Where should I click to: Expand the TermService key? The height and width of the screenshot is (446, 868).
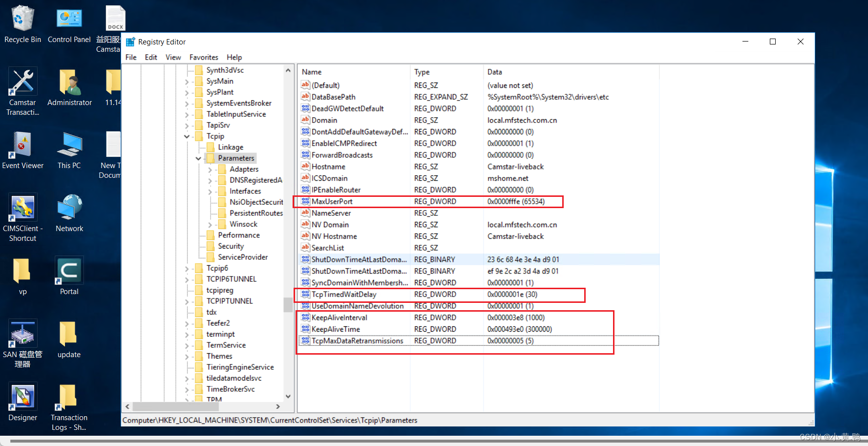point(187,345)
